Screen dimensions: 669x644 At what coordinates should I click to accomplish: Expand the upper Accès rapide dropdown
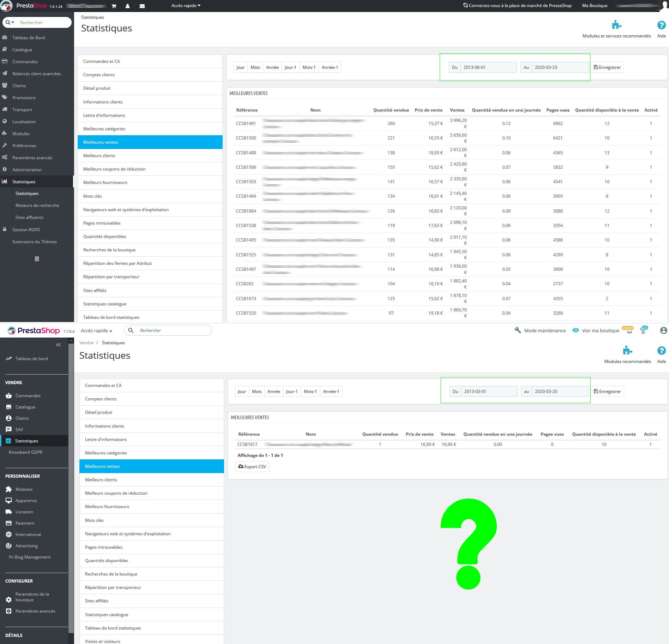pyautogui.click(x=186, y=6)
